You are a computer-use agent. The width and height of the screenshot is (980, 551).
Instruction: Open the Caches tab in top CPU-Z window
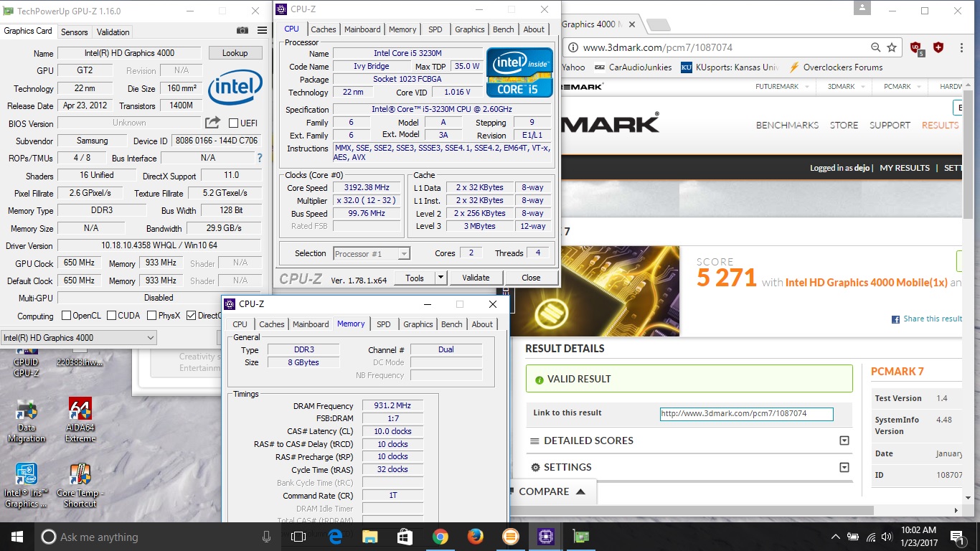pos(324,29)
